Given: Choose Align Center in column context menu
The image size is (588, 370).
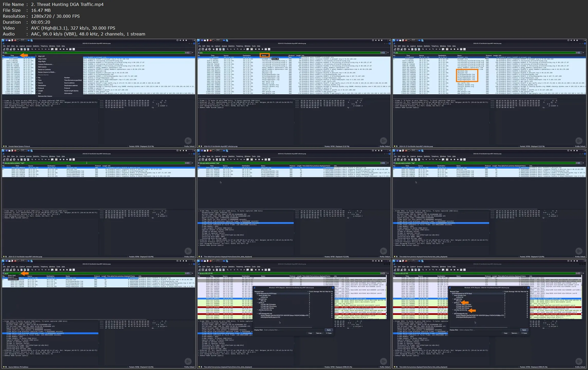Looking at the screenshot, I should (x=42, y=59).
